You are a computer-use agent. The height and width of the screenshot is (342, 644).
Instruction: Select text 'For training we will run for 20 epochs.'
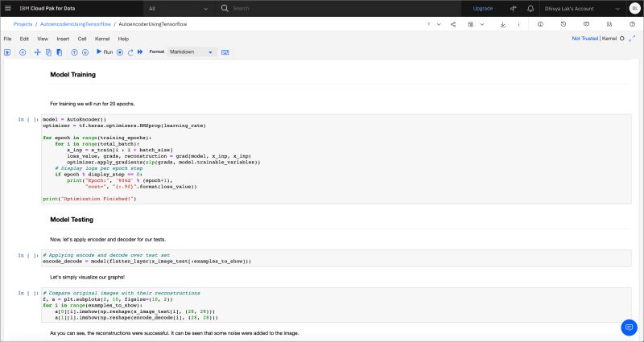pyautogui.click(x=93, y=104)
